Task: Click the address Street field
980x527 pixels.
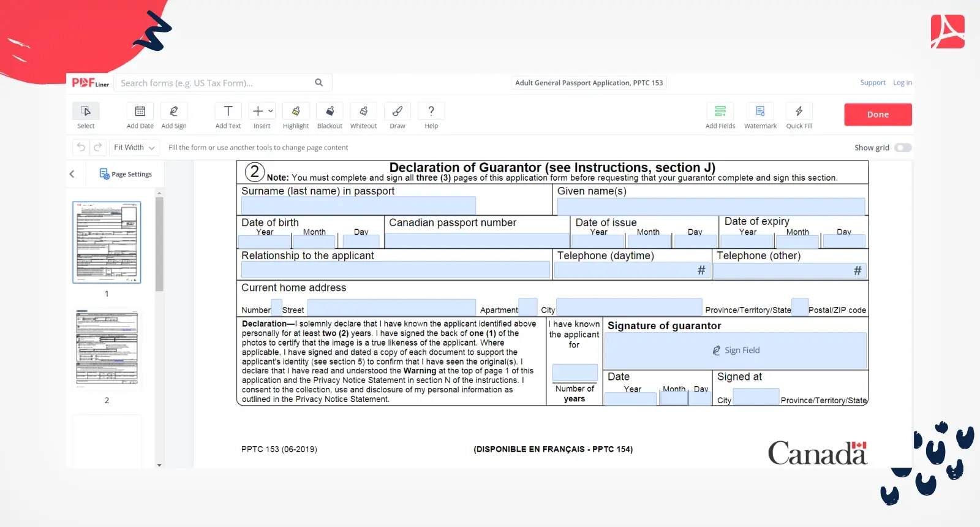Action: click(391, 307)
